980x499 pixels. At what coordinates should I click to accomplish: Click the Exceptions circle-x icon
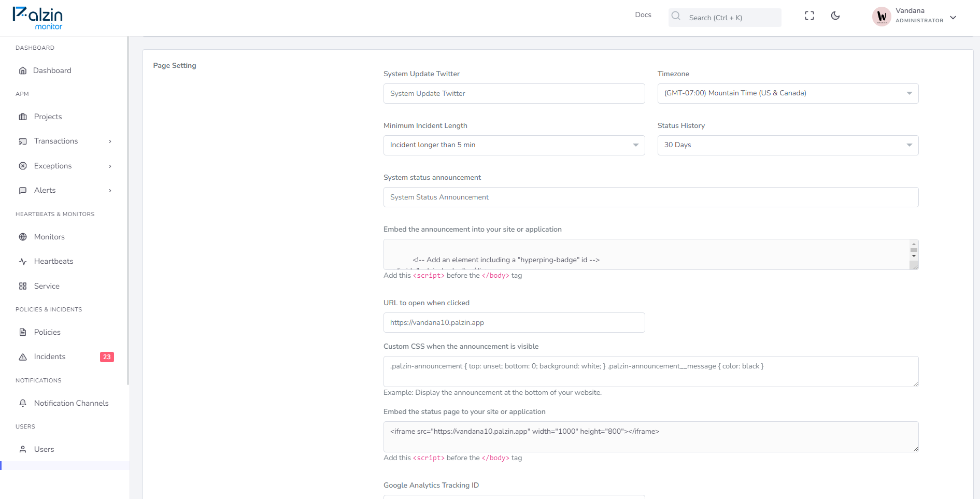pyautogui.click(x=23, y=166)
